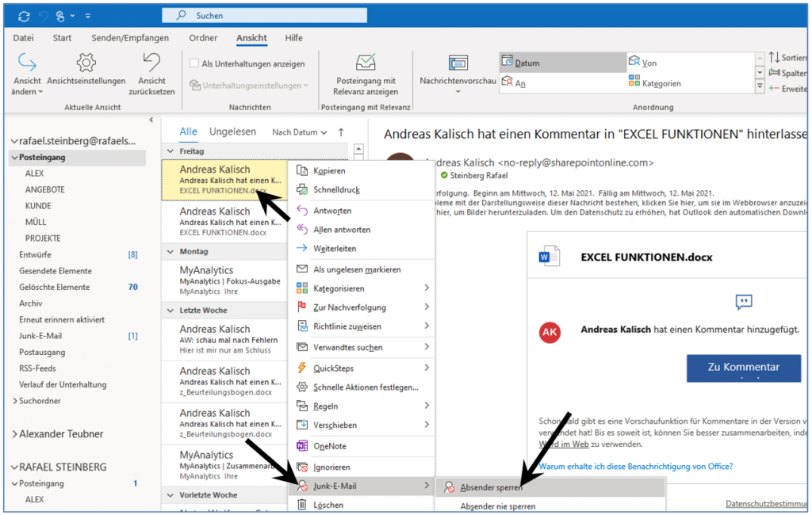The width and height of the screenshot is (812, 515).
Task: Click Schnelle Aktionen festlegen entry
Action: [362, 387]
